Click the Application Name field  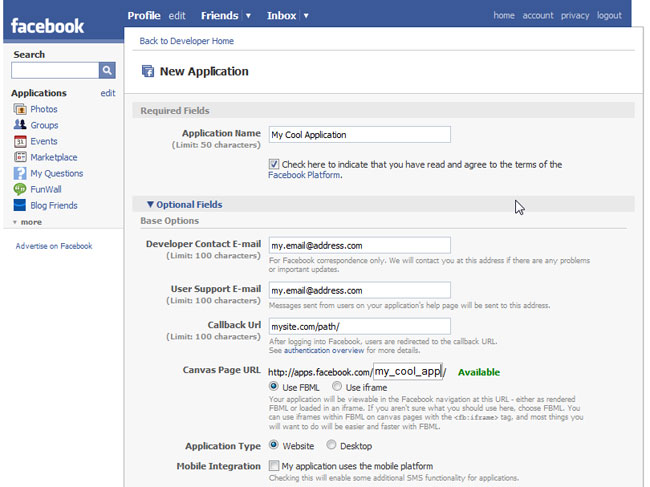[359, 135]
